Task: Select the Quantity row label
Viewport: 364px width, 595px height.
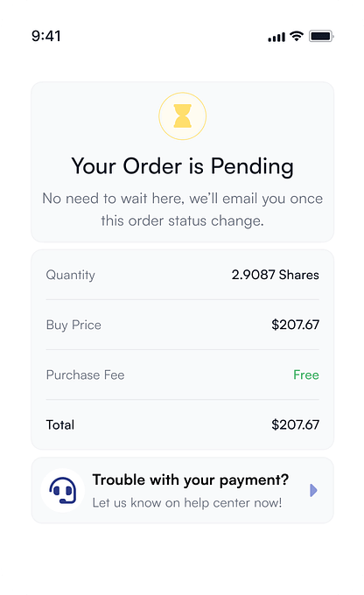Action: (x=71, y=275)
